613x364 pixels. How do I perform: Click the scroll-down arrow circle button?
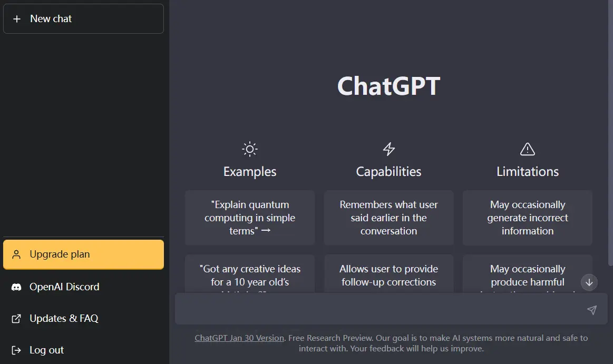click(589, 282)
